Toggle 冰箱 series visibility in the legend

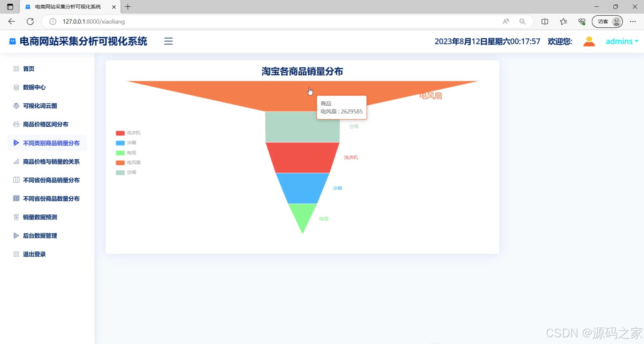click(128, 143)
